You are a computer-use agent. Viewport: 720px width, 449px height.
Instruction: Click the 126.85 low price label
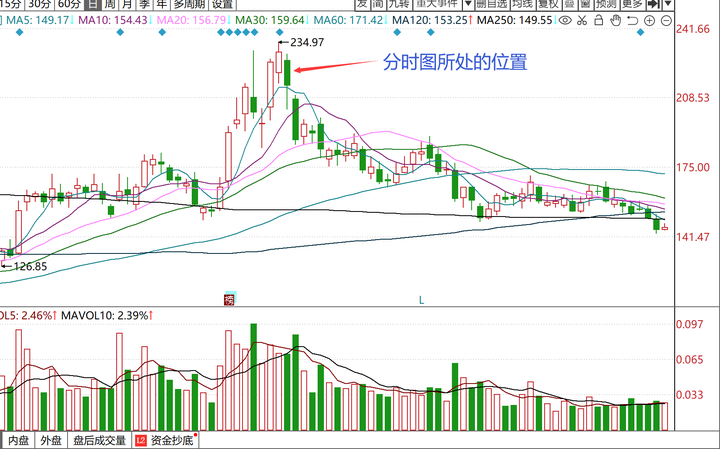(x=30, y=266)
